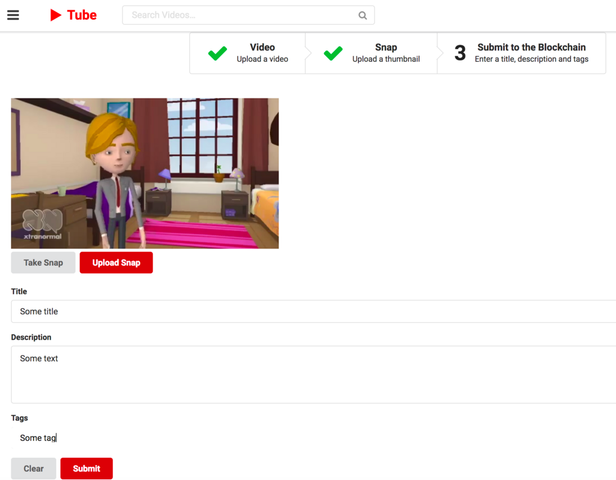Click the red Submit button
Viewport: 616px width, 480px height.
pyautogui.click(x=86, y=468)
